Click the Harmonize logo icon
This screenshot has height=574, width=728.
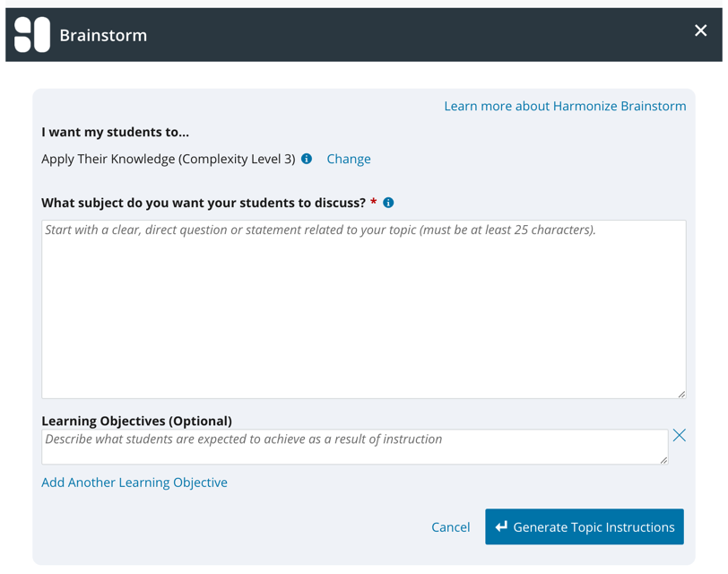pyautogui.click(x=32, y=35)
